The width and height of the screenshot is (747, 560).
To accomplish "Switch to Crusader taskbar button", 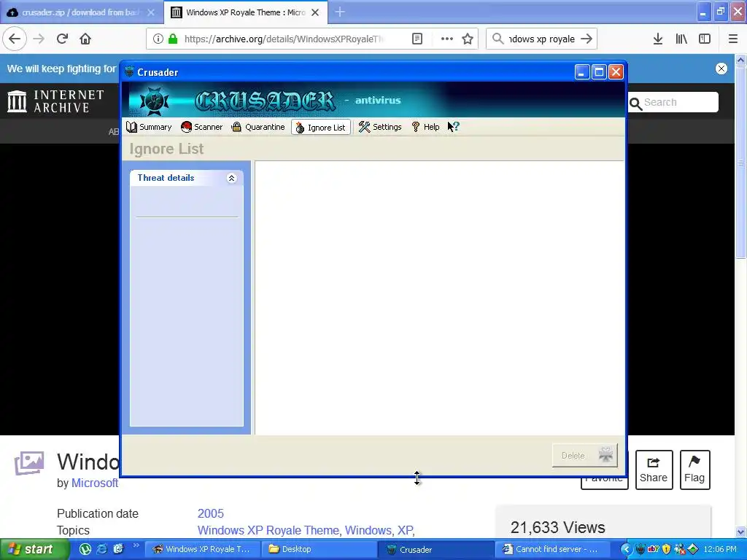I will [436, 549].
